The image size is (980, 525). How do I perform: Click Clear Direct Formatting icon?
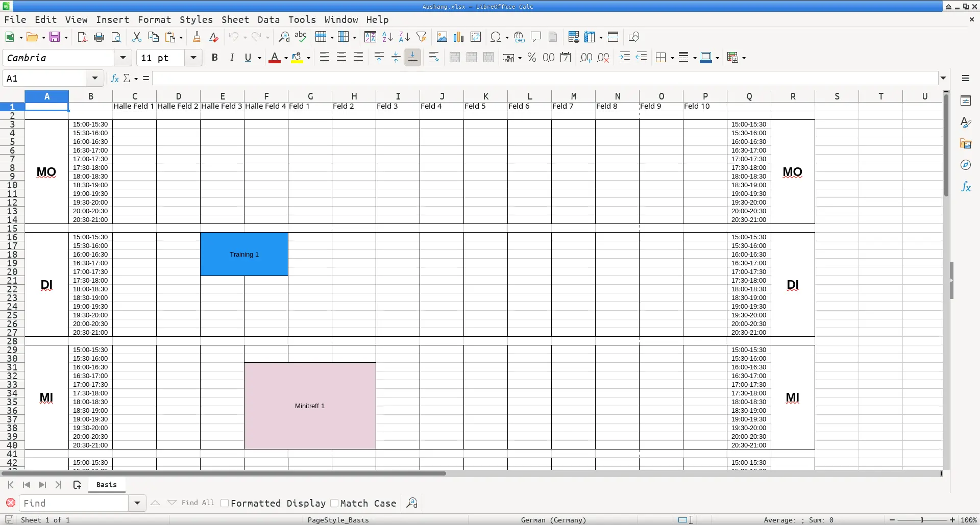(214, 37)
